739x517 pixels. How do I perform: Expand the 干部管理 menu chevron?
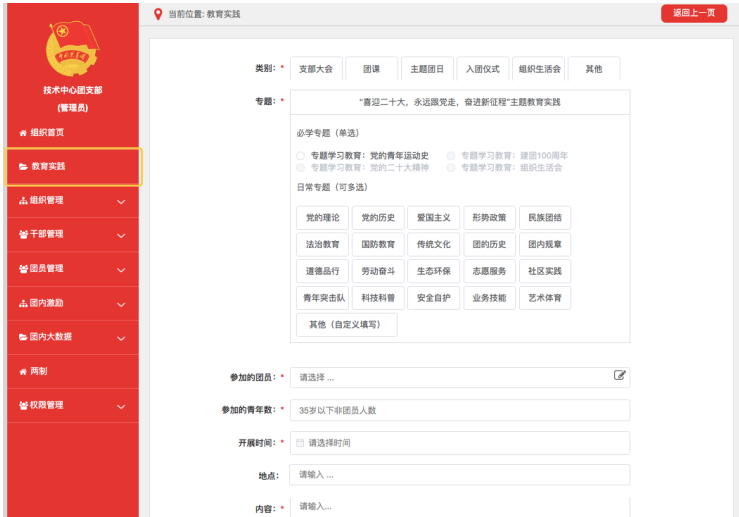coord(121,236)
